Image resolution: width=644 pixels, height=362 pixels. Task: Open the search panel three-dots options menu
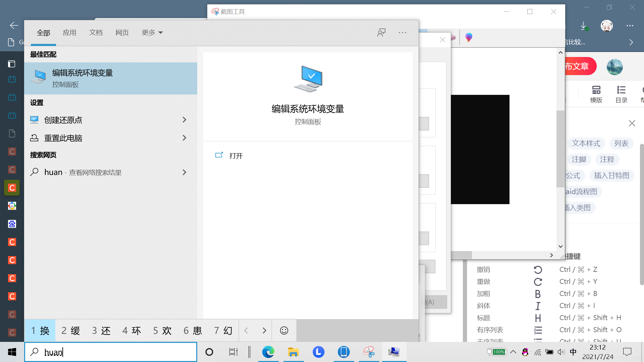click(402, 33)
